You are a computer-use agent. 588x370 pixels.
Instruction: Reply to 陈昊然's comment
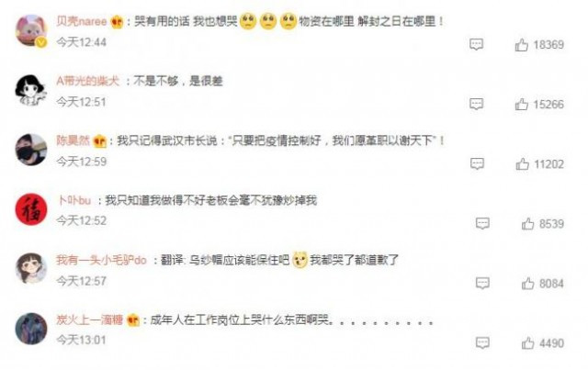click(x=477, y=163)
